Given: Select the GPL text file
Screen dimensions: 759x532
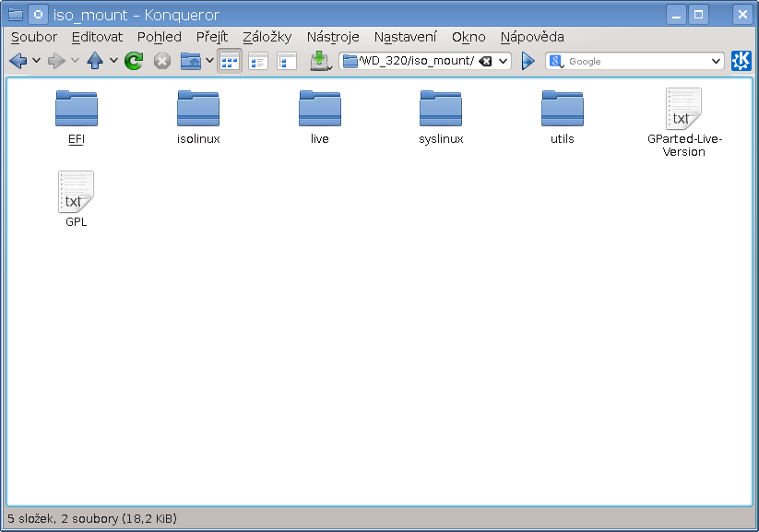Looking at the screenshot, I should 76,199.
